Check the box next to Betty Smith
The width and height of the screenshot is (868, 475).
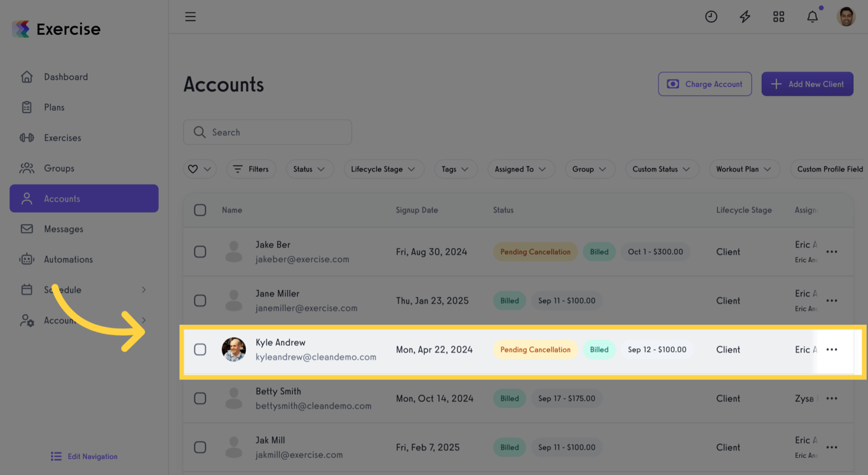click(x=200, y=398)
